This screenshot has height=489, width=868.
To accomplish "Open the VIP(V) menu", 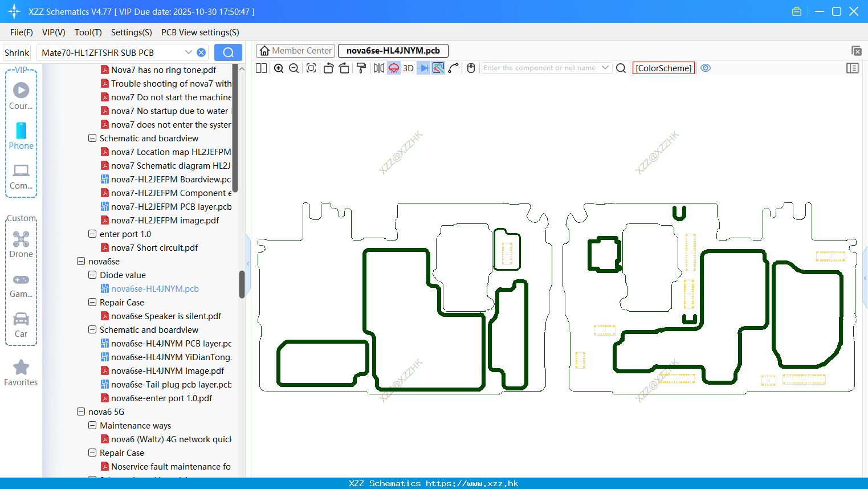I will (54, 32).
